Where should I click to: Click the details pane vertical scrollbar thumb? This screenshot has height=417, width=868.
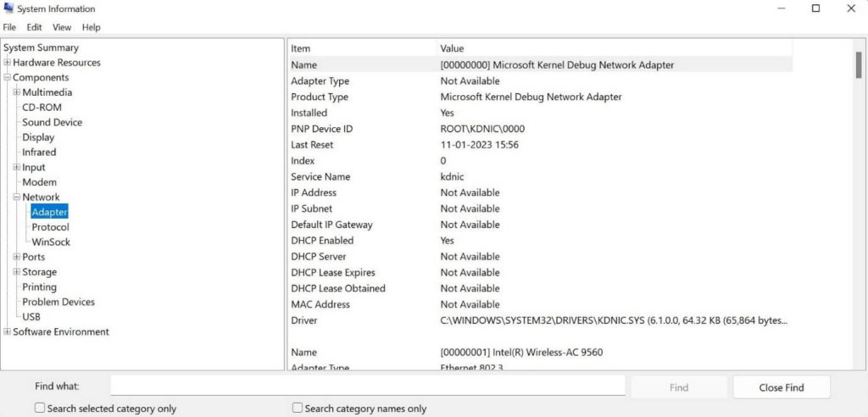point(858,65)
